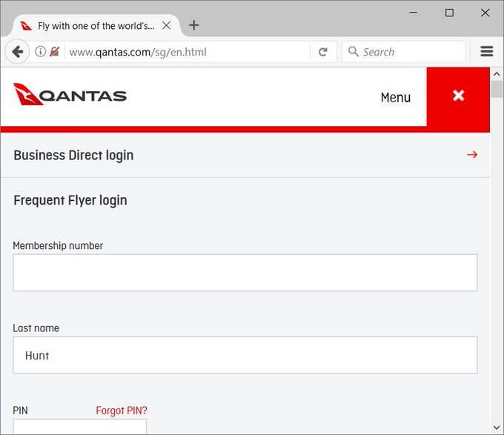Open a new tab with plus icon

point(193,25)
